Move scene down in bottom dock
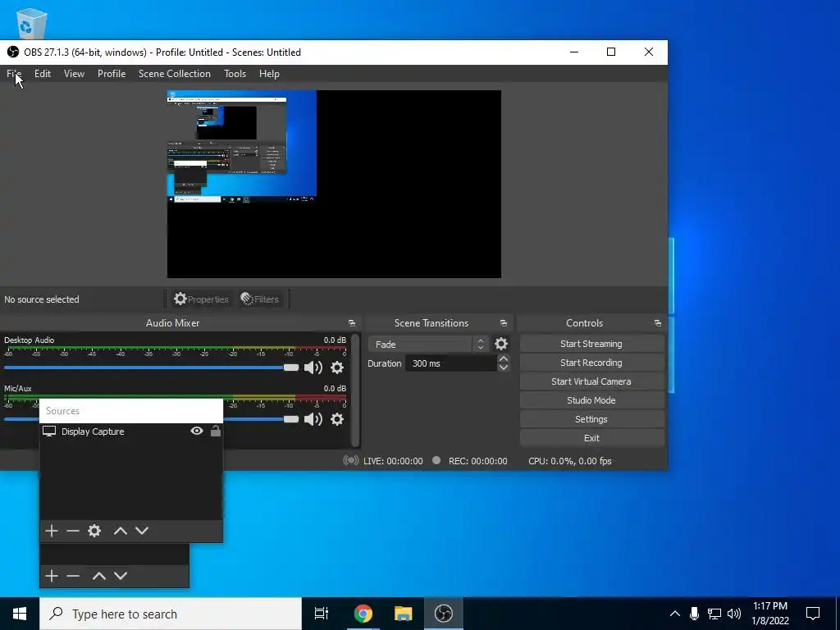840x630 pixels. coord(121,576)
